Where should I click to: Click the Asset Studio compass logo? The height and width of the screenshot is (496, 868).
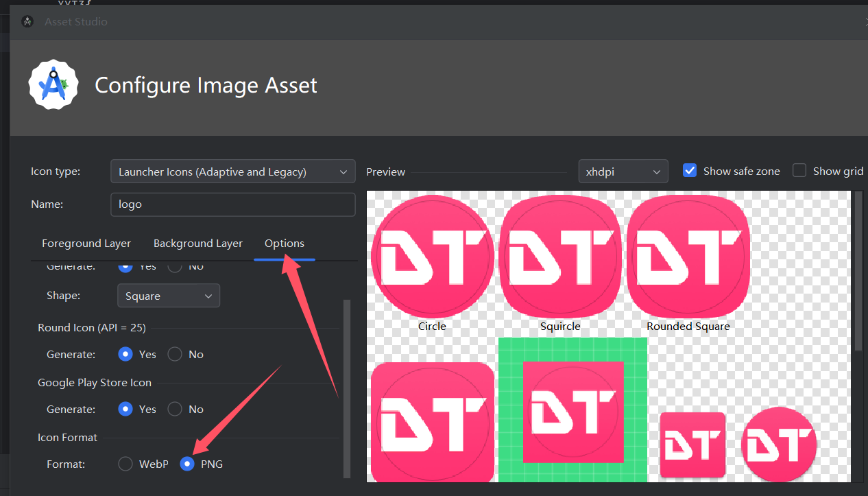(53, 84)
